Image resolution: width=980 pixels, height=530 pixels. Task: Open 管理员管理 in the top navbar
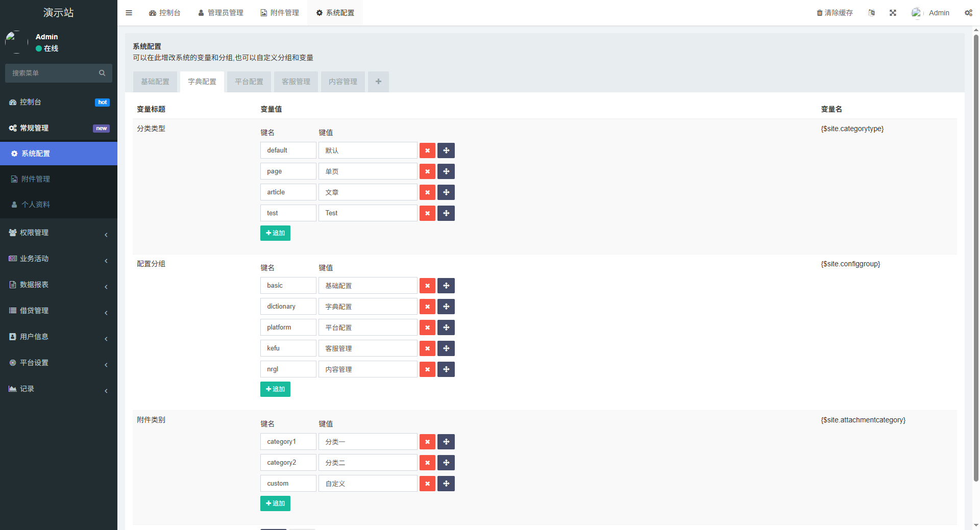[220, 12]
